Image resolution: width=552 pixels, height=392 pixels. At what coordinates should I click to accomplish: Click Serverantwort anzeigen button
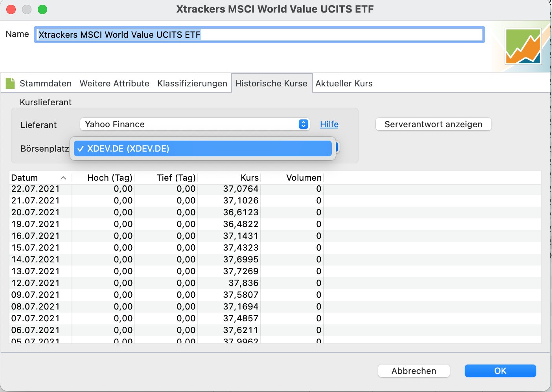pyautogui.click(x=433, y=124)
